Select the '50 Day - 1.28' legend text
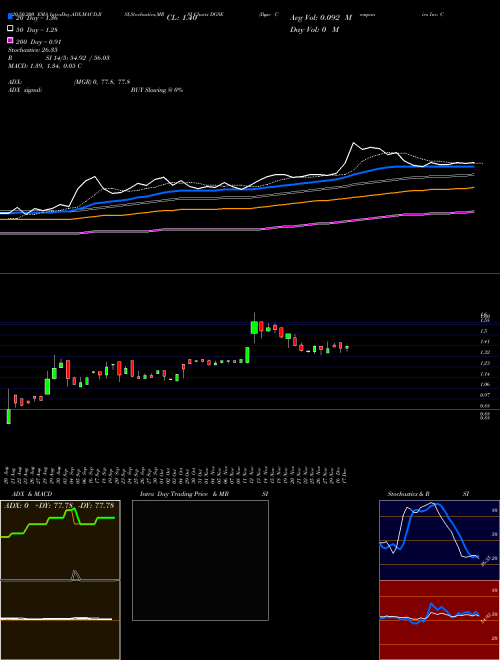 tap(37, 30)
